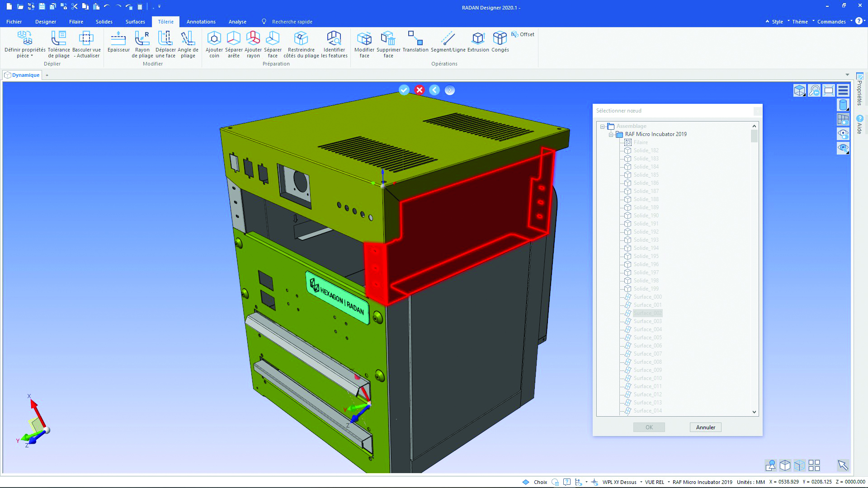Click Choix in status bar
The height and width of the screenshot is (488, 868).
(540, 482)
